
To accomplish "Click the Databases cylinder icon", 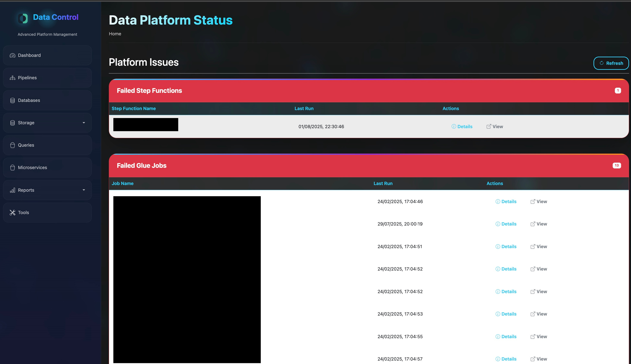I will tap(12, 101).
